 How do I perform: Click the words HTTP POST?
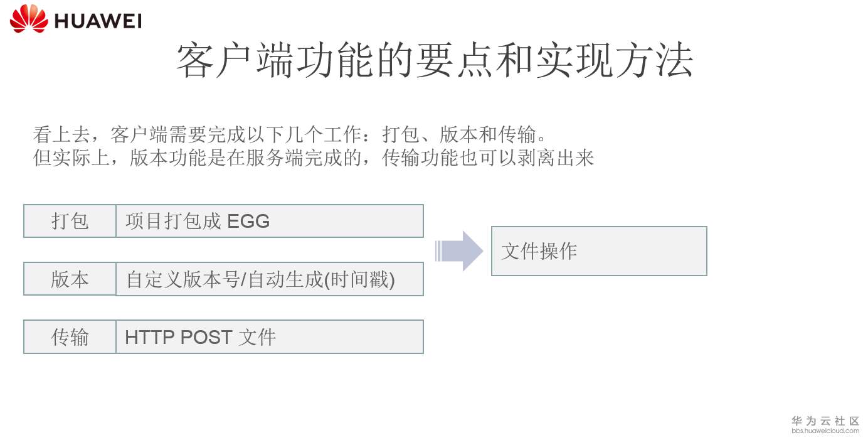click(178, 338)
